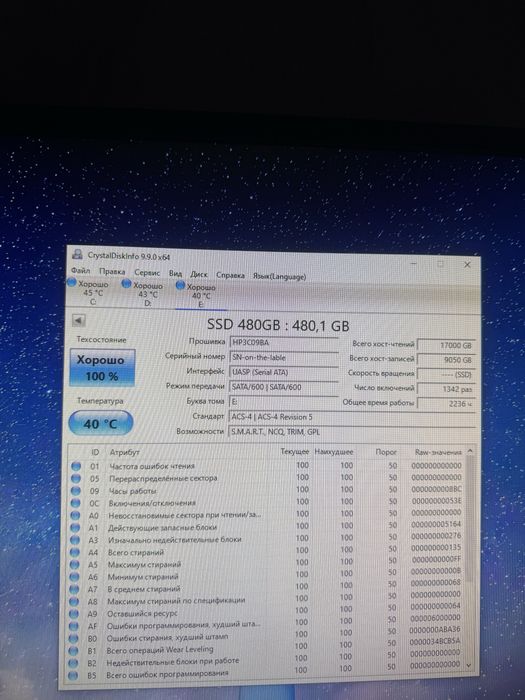This screenshot has height=700, width=525.
Task: Open the Вид menu
Action: point(175,273)
